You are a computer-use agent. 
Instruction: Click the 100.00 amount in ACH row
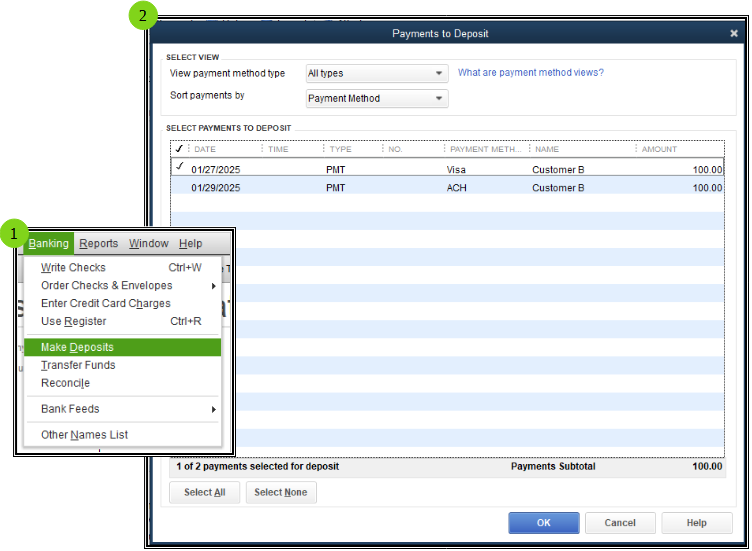click(707, 188)
